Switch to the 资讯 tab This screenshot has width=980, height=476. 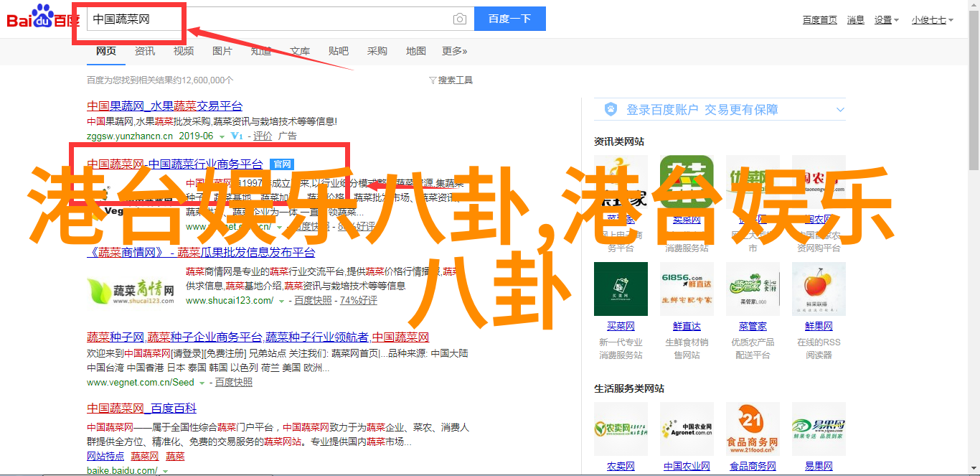(x=145, y=51)
